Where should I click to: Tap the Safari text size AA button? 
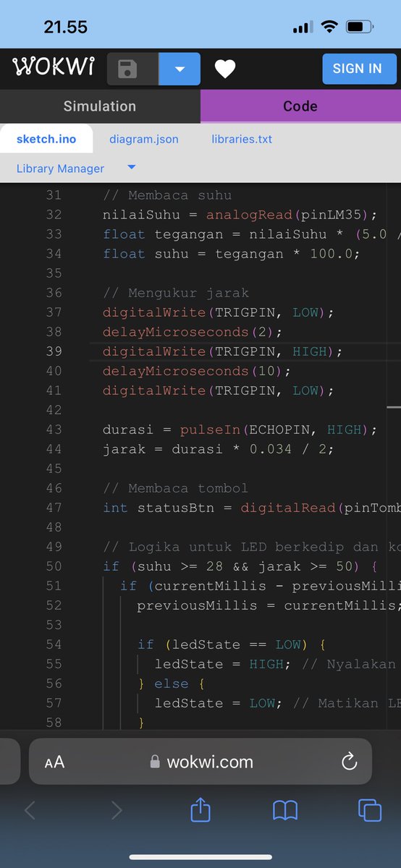click(54, 762)
